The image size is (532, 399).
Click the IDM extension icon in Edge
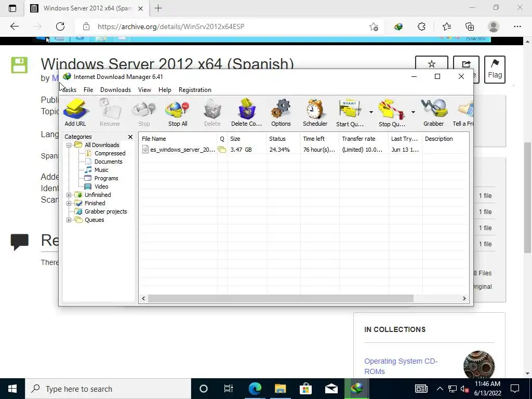(398, 26)
